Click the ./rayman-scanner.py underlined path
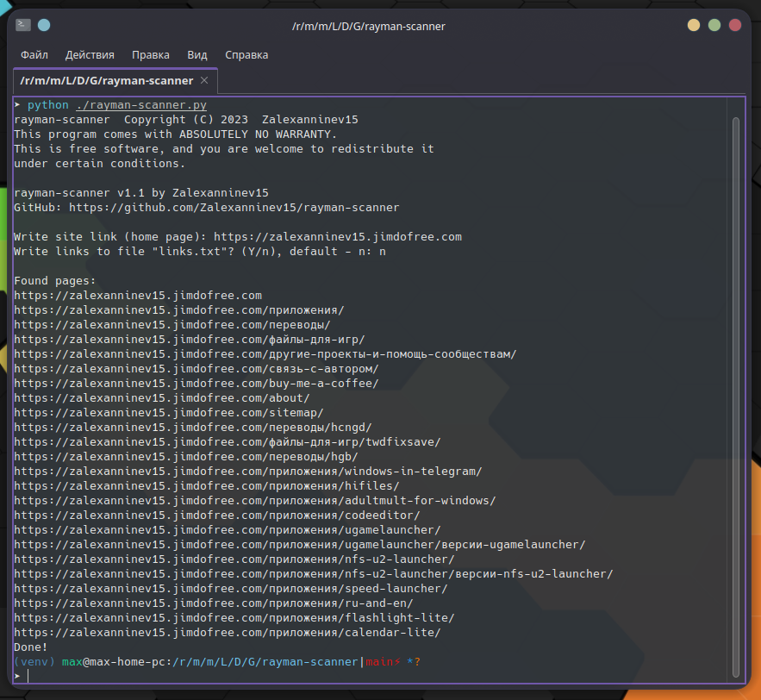This screenshot has width=761, height=700. [x=141, y=105]
